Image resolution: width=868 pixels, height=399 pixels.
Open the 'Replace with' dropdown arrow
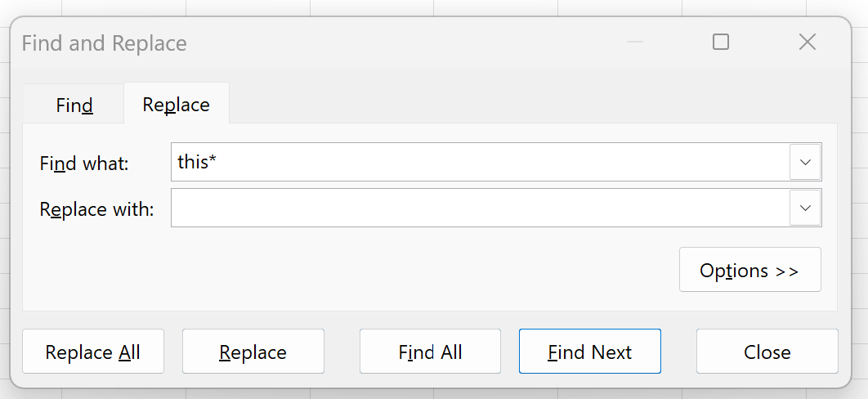point(805,208)
